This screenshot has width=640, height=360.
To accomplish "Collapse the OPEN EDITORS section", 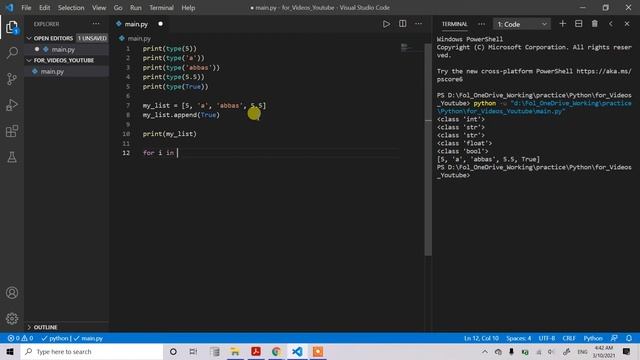I will pos(68,38).
